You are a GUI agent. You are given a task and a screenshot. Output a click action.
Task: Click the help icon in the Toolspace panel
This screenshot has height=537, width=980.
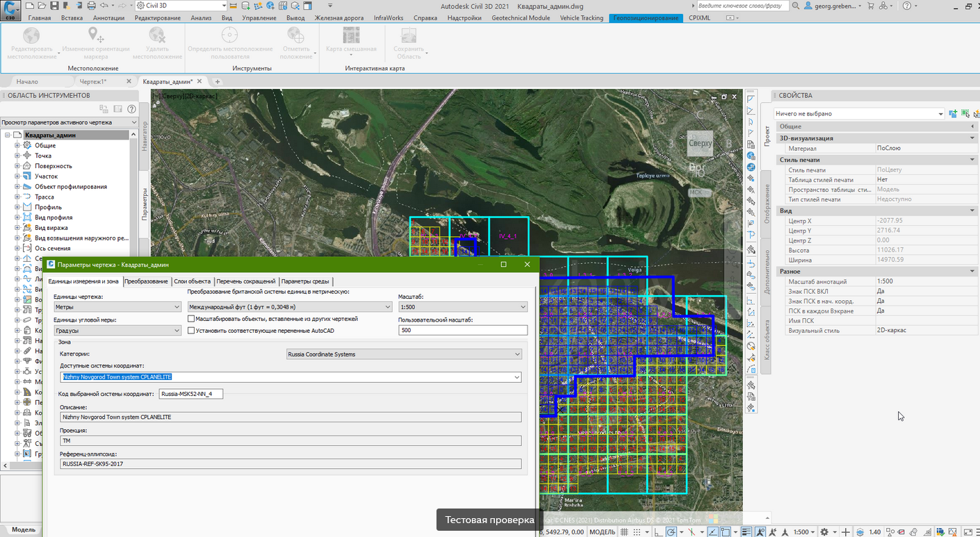(x=130, y=109)
